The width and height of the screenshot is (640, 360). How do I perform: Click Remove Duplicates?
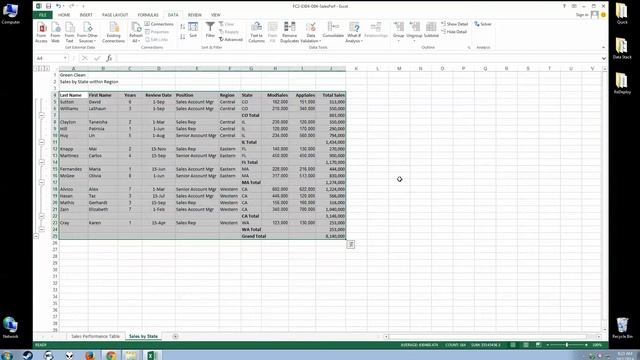pyautogui.click(x=289, y=32)
